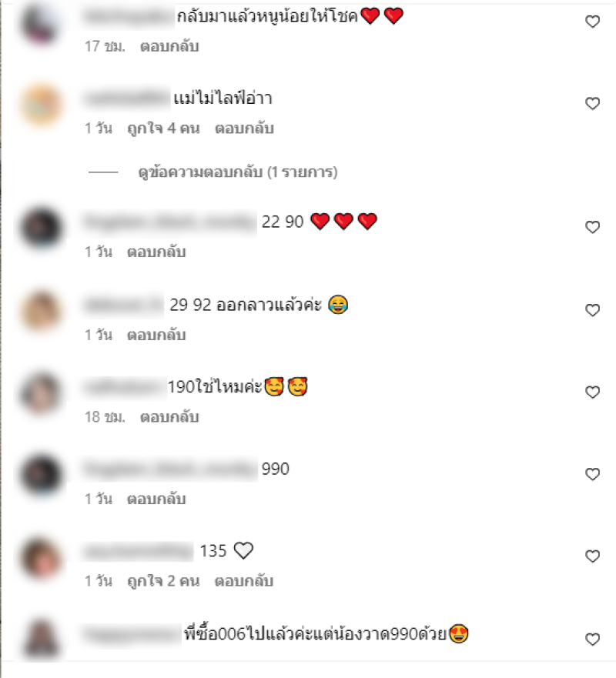Expand replies 'ดูข้อความตอบกลับ (1 รายการ)'
Screen dimensions: 616x678
(237, 172)
